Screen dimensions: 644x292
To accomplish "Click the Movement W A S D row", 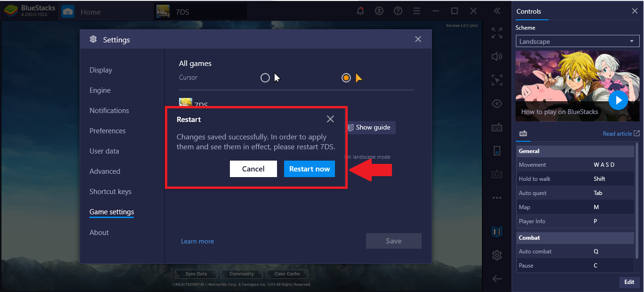I will click(575, 165).
